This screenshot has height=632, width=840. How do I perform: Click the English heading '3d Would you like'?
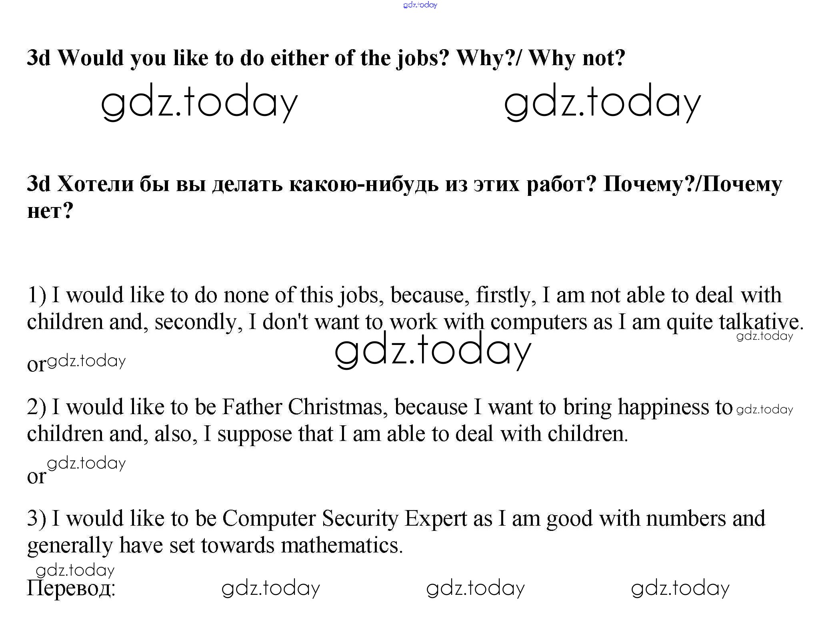coord(326,58)
